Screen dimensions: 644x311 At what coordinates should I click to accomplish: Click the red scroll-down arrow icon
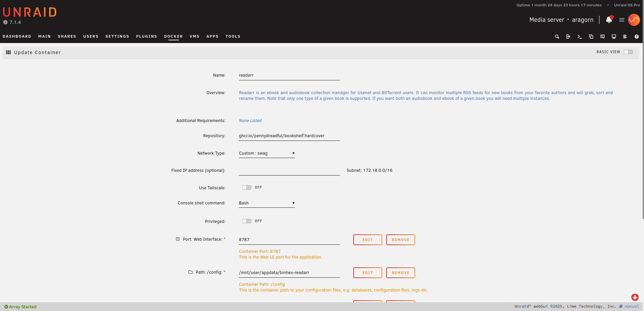coord(635,297)
